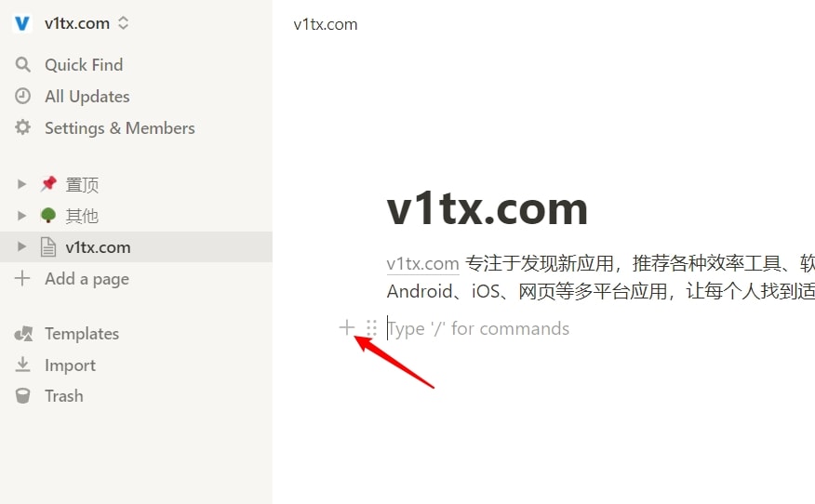Viewport: 815px width, 504px height.
Task: Open the workspace switcher chevron arrows
Action: pos(123,23)
